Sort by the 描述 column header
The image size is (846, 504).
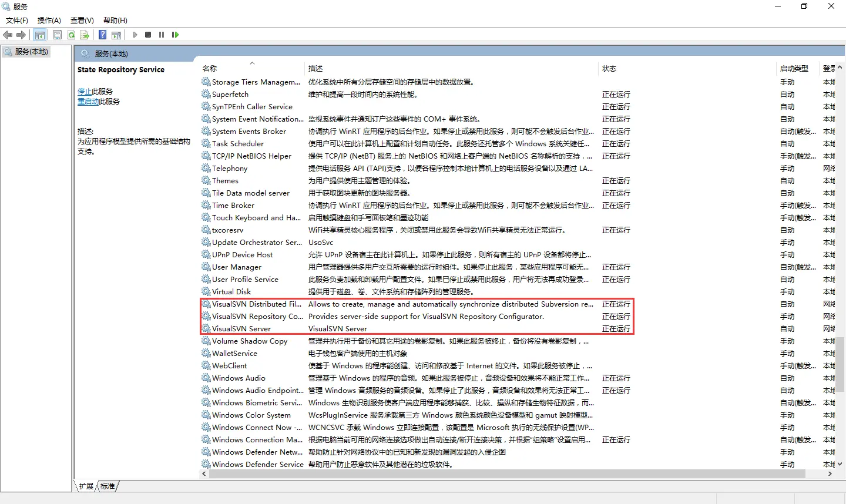pyautogui.click(x=452, y=69)
